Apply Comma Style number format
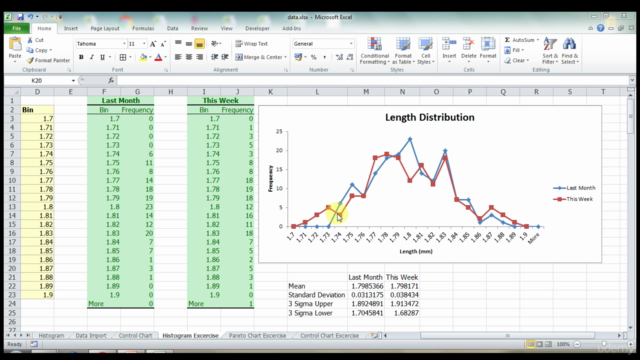This screenshot has width=640, height=360. (324, 57)
